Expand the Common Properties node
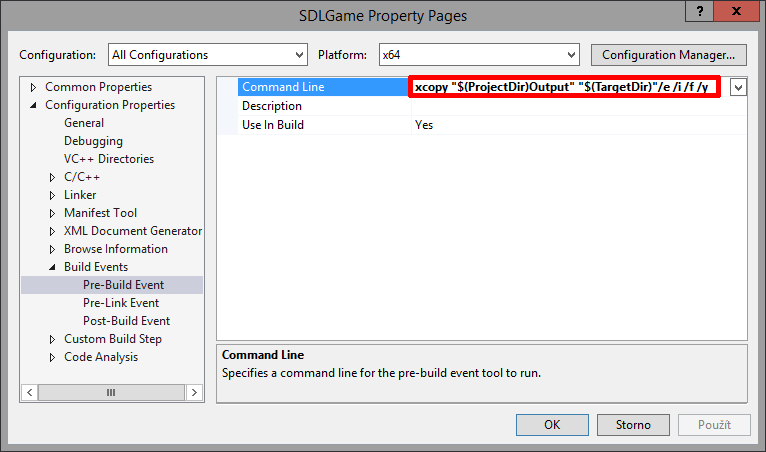This screenshot has height=452, width=766. click(x=34, y=87)
